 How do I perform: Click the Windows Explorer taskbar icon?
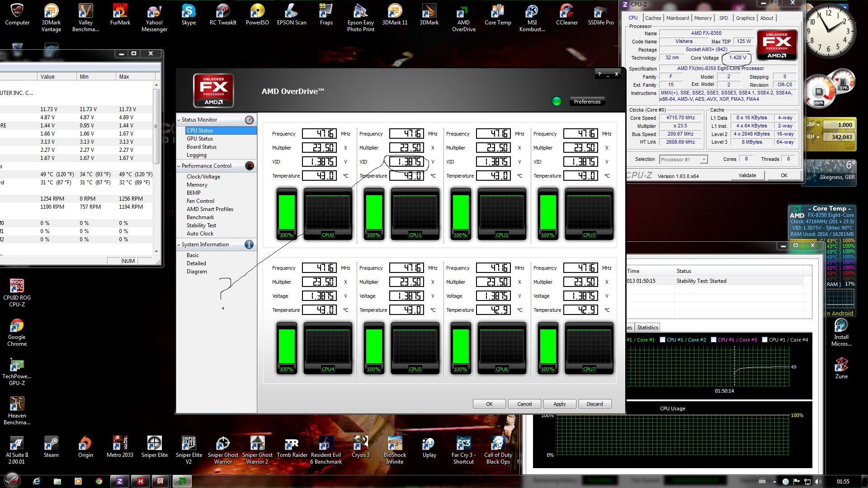coord(57,481)
